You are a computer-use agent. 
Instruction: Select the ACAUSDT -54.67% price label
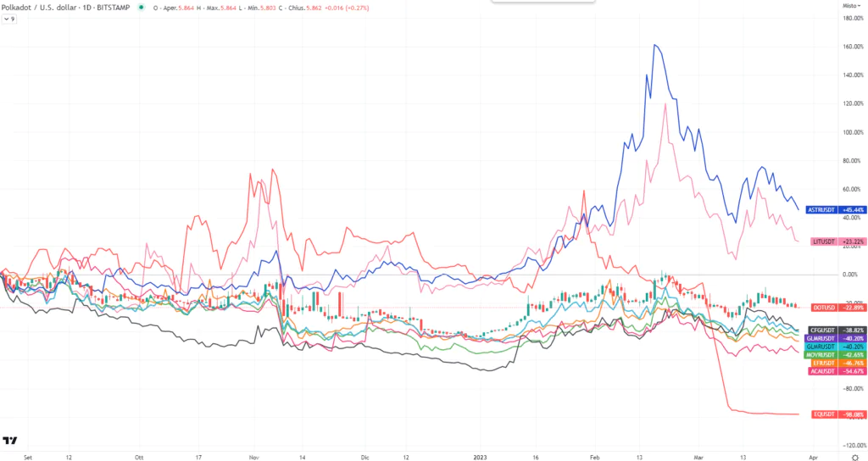pyautogui.click(x=837, y=371)
